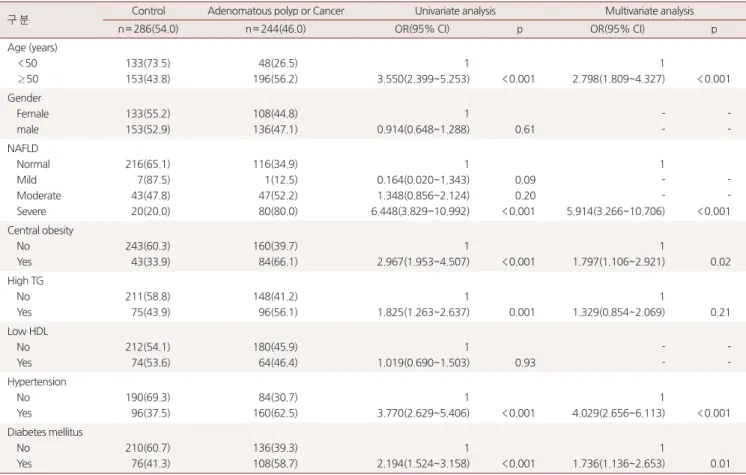Click the odds ratio '4.029(2.656~6.113)'
The height and width of the screenshot is (475, 746).
[618, 413]
